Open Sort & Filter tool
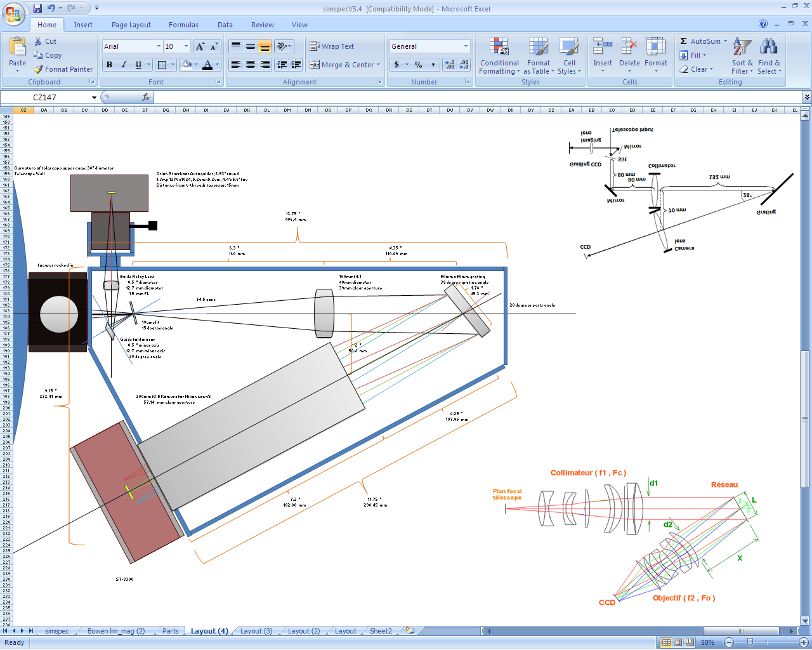Image resolution: width=812 pixels, height=650 pixels. click(x=742, y=56)
